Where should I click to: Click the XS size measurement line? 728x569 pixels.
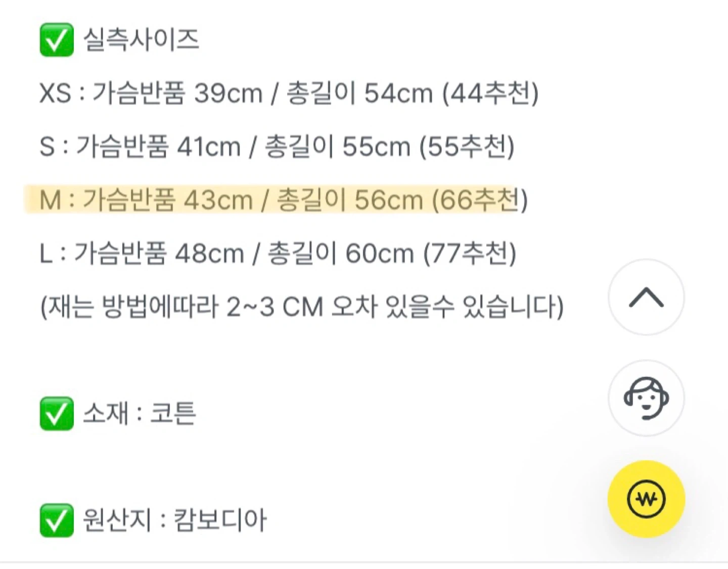289,94
